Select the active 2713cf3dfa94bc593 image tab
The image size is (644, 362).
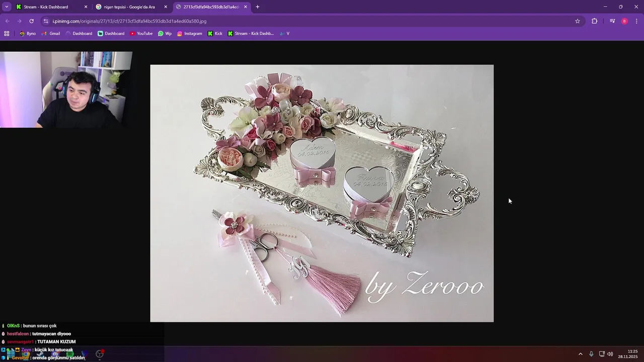tap(211, 7)
